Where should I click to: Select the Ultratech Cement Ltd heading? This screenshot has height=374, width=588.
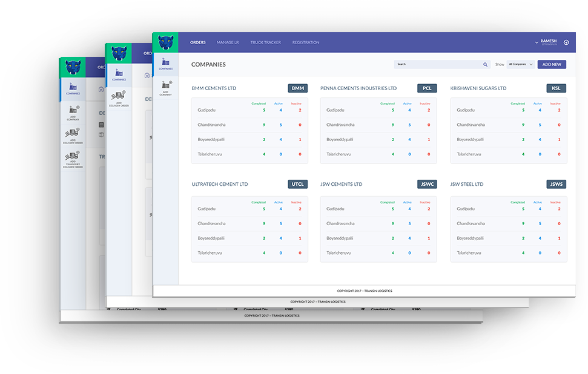click(220, 185)
